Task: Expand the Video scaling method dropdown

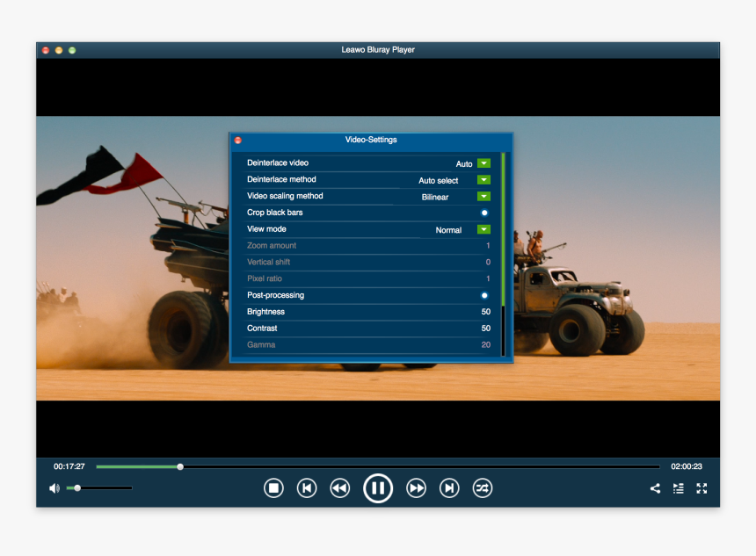Action: (x=483, y=196)
